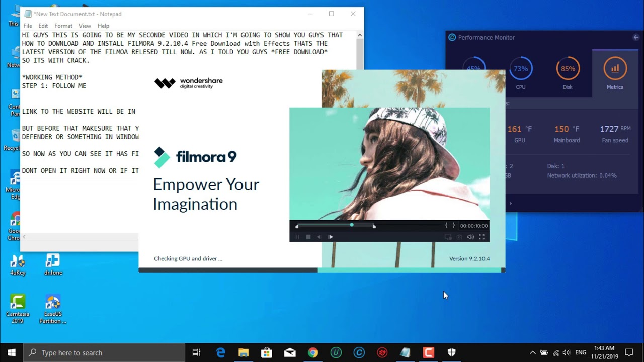Click the Notepad horizontal scrollbar left arrow

pyautogui.click(x=24, y=237)
